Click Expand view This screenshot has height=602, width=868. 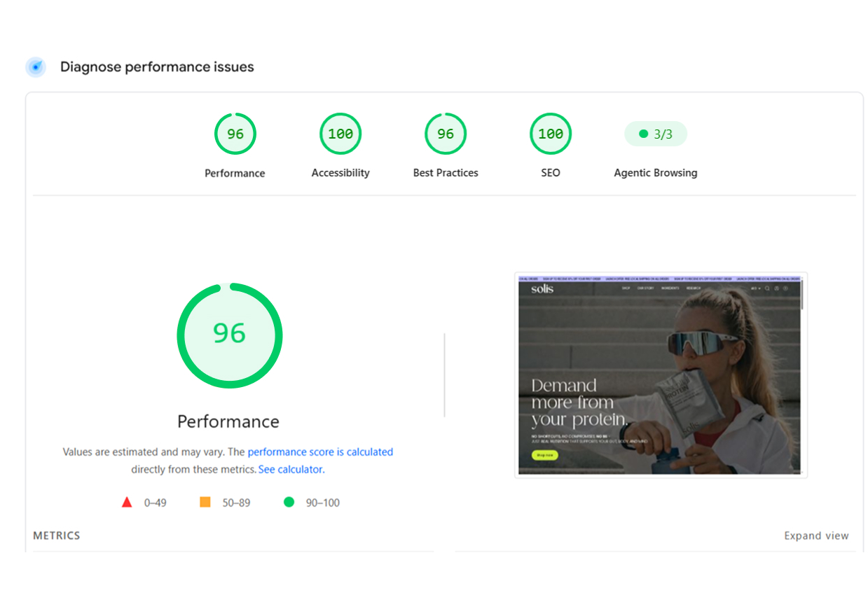click(816, 535)
